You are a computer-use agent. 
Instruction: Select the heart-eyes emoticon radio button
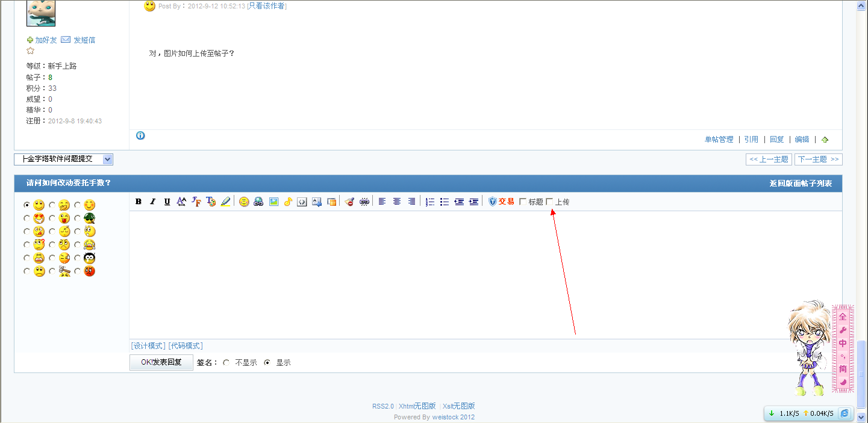click(27, 218)
